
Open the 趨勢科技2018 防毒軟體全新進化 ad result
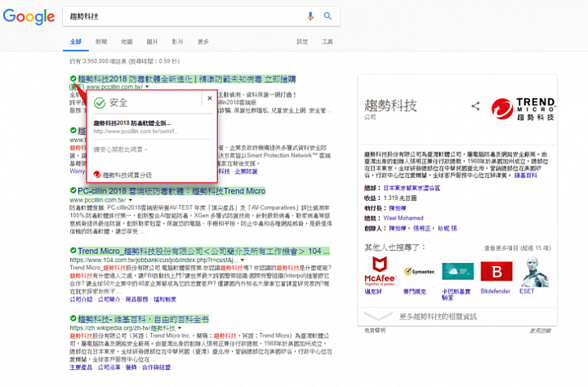[x=187, y=79]
